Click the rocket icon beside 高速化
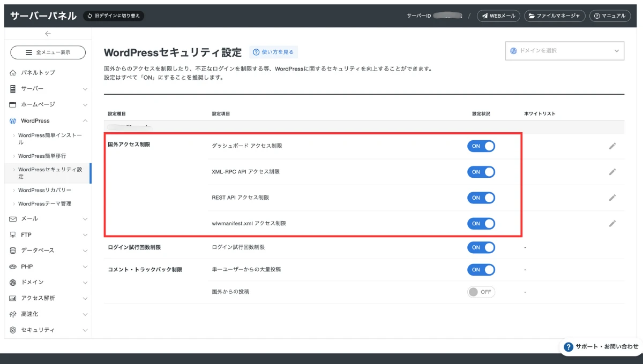This screenshot has width=643, height=364. 13,314
